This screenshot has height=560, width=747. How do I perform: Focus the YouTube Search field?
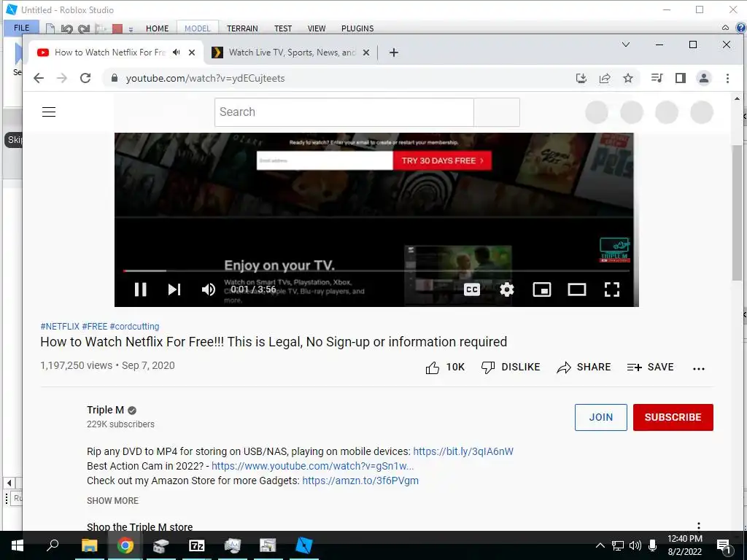pos(344,112)
